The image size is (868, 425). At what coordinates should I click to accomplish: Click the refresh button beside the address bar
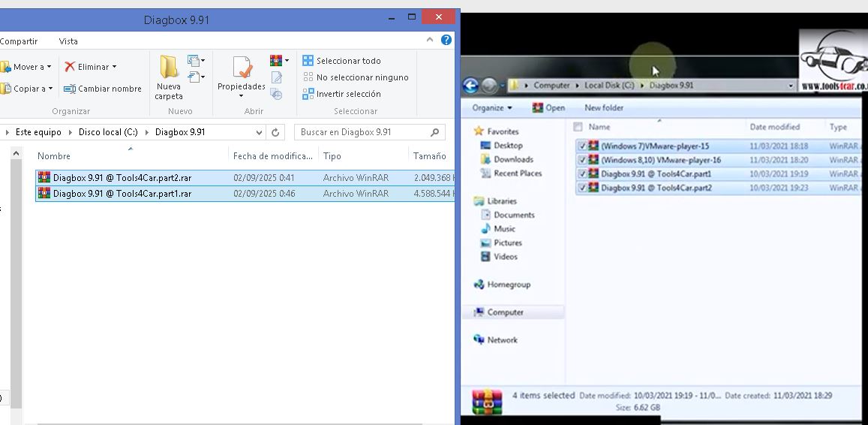click(x=275, y=132)
